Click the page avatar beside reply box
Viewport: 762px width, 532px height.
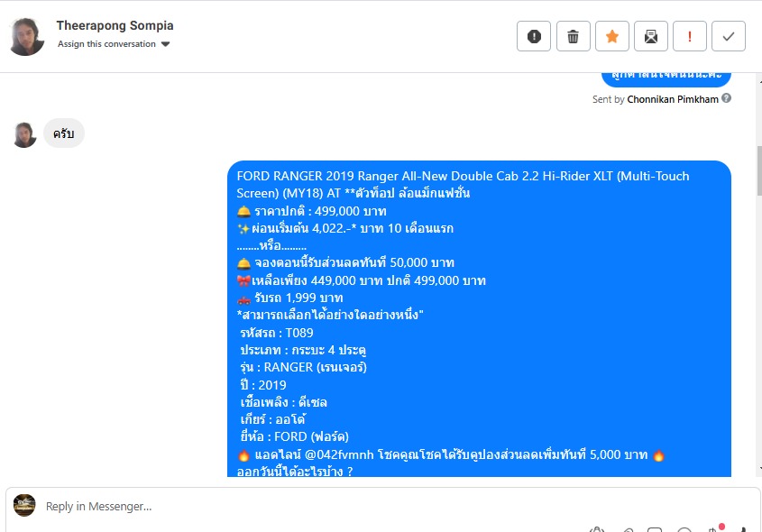click(24, 505)
